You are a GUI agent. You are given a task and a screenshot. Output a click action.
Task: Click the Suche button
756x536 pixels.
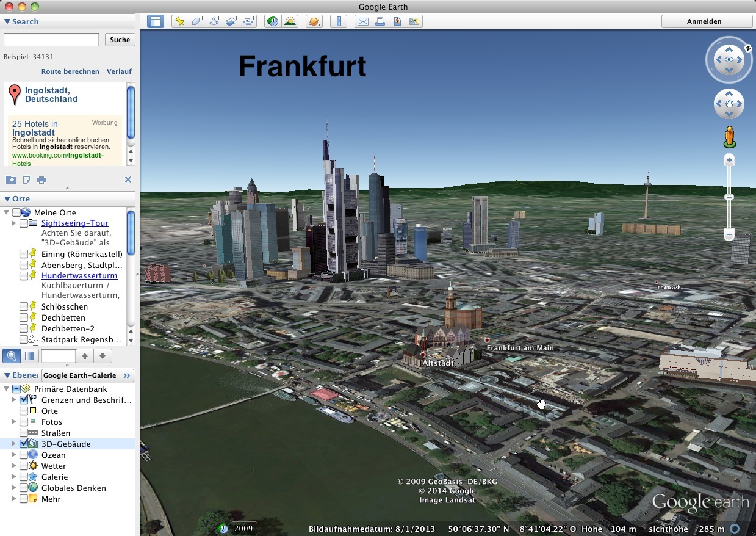(120, 40)
